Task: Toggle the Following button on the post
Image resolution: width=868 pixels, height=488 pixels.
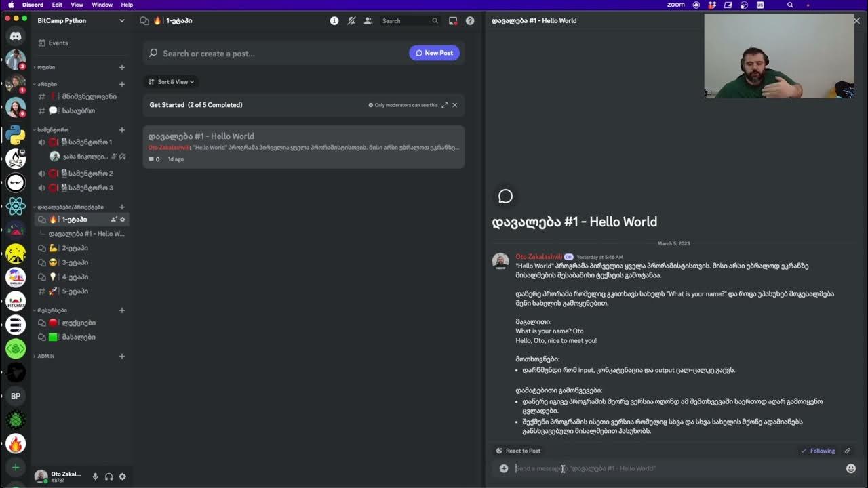Action: click(x=817, y=451)
